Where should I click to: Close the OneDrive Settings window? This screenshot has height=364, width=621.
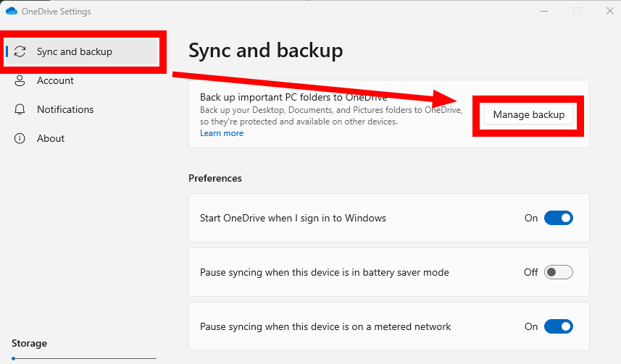[x=610, y=11]
